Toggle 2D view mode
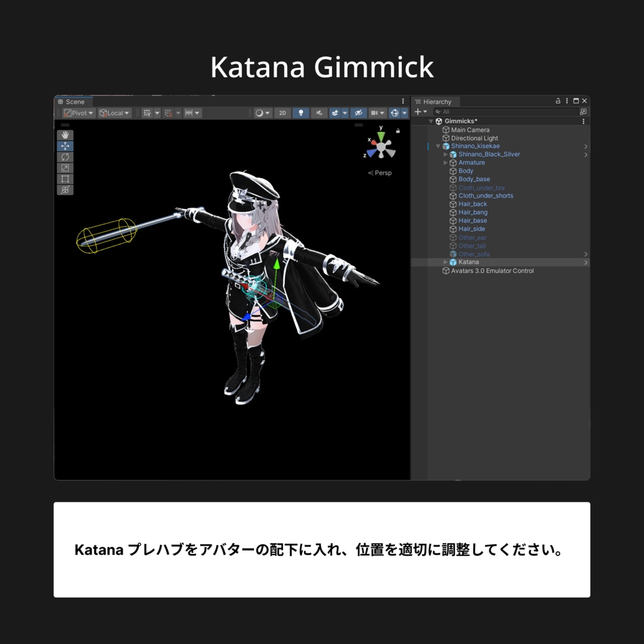 [x=282, y=113]
